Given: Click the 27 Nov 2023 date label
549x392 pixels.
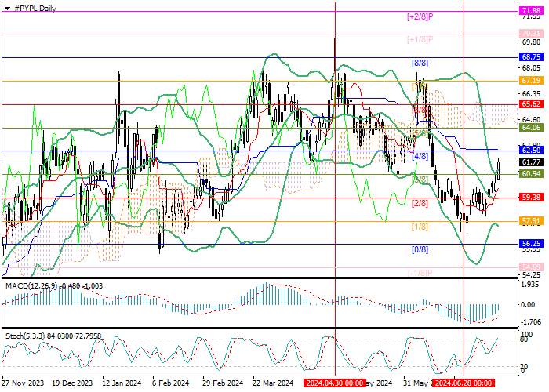Looking at the screenshot, I should (23, 383).
